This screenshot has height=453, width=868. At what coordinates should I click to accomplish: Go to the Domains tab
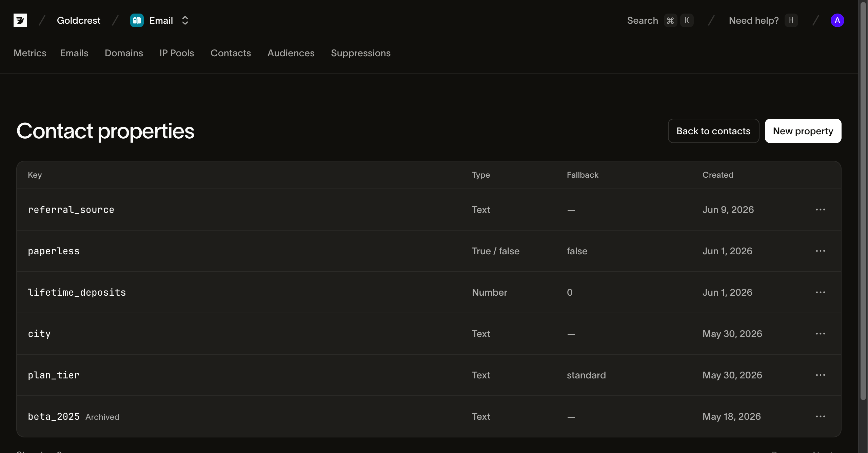tap(124, 53)
